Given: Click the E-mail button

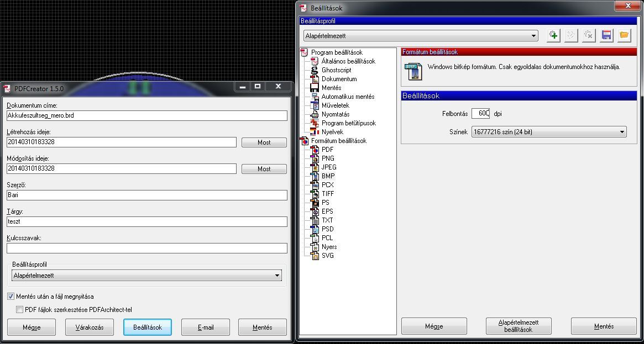Looking at the screenshot, I should click(206, 327).
